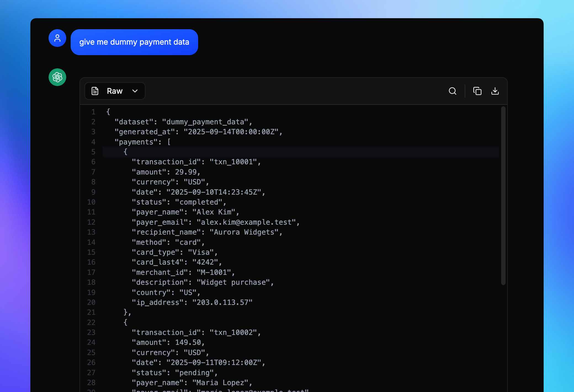The width and height of the screenshot is (574, 392).
Task: Click the "card_last4": "4242" line
Action: [x=177, y=262]
